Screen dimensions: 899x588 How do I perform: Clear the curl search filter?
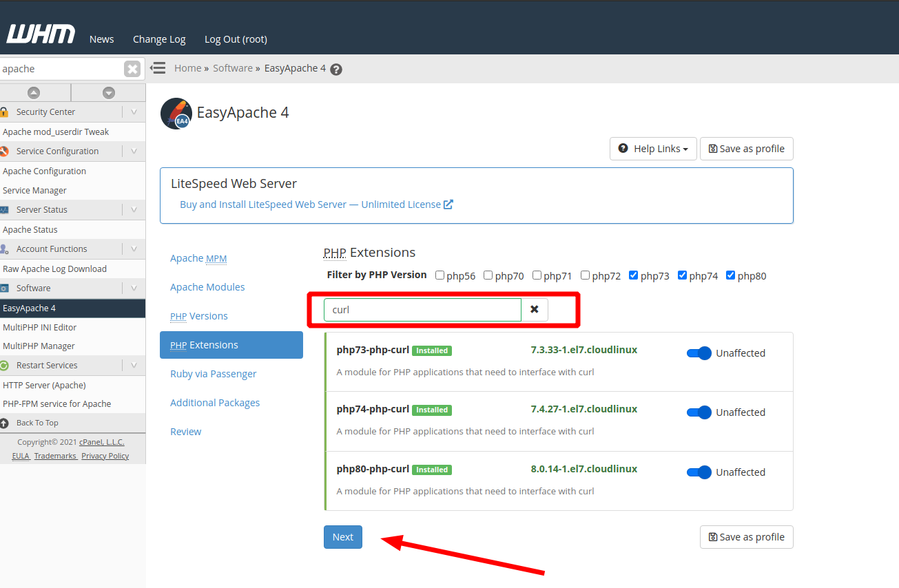[x=535, y=310]
